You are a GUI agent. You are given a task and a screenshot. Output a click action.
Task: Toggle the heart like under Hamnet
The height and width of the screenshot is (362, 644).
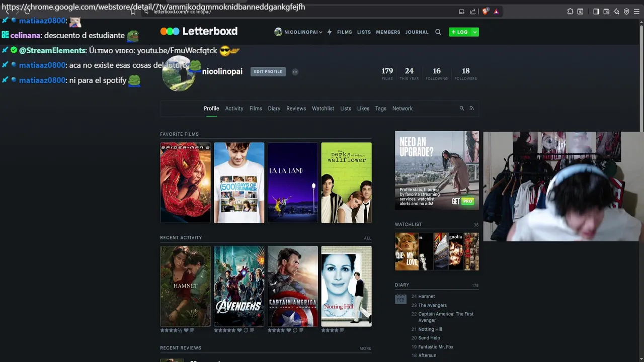(186, 330)
